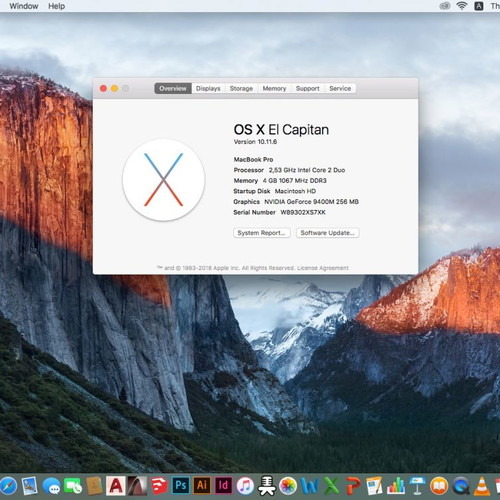
Task: Switch to the Memory tab
Action: point(274,88)
